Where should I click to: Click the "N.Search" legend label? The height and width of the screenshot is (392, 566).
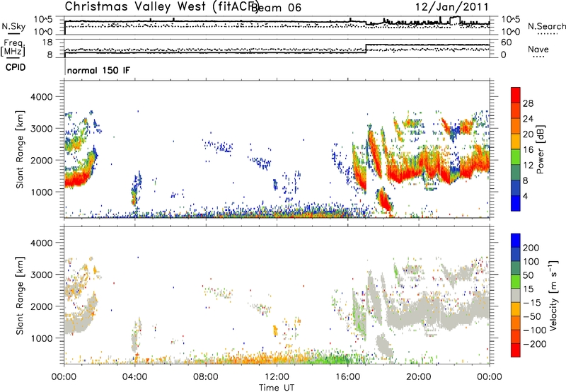(x=546, y=26)
